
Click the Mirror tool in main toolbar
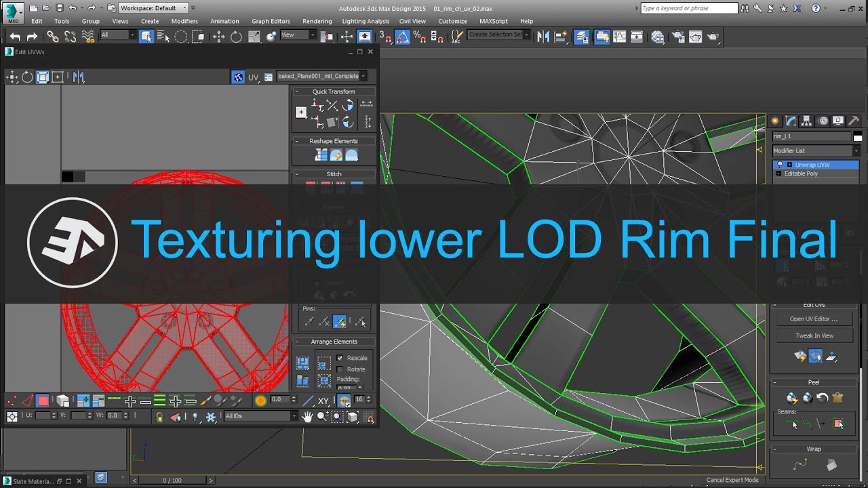pos(543,37)
